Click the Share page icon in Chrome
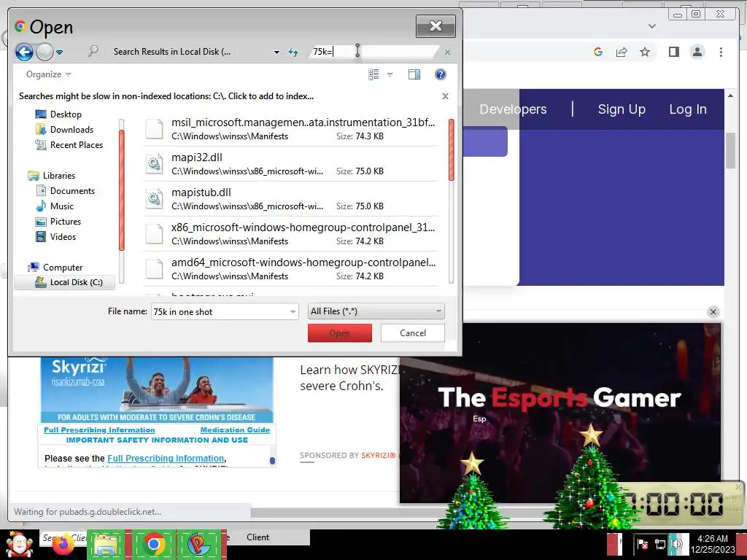This screenshot has height=560, width=747. click(x=622, y=52)
